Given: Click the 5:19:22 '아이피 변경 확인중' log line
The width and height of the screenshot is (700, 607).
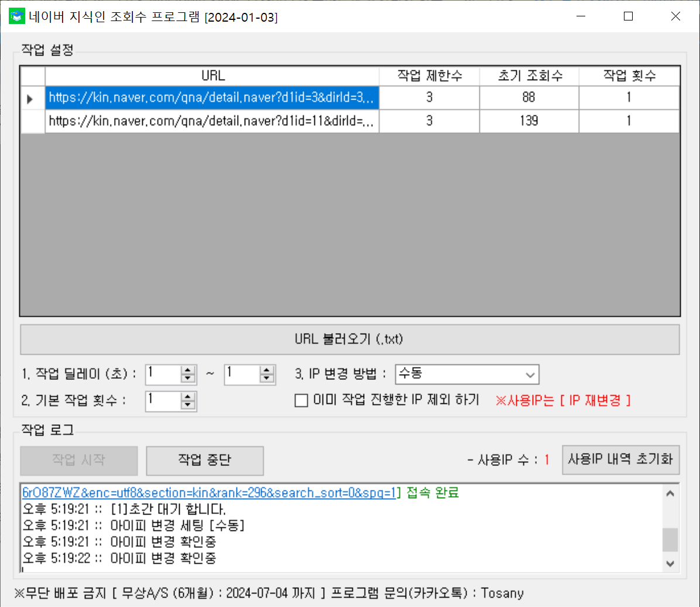Looking at the screenshot, I should click(119, 558).
